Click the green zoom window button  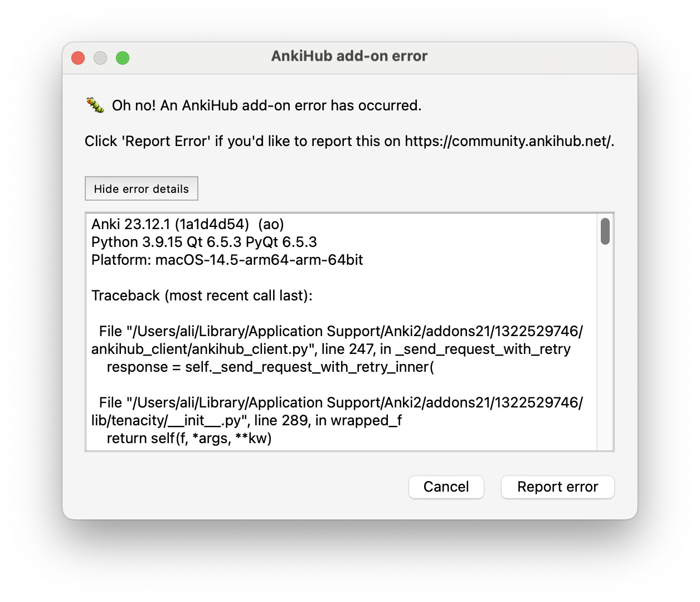[x=123, y=58]
